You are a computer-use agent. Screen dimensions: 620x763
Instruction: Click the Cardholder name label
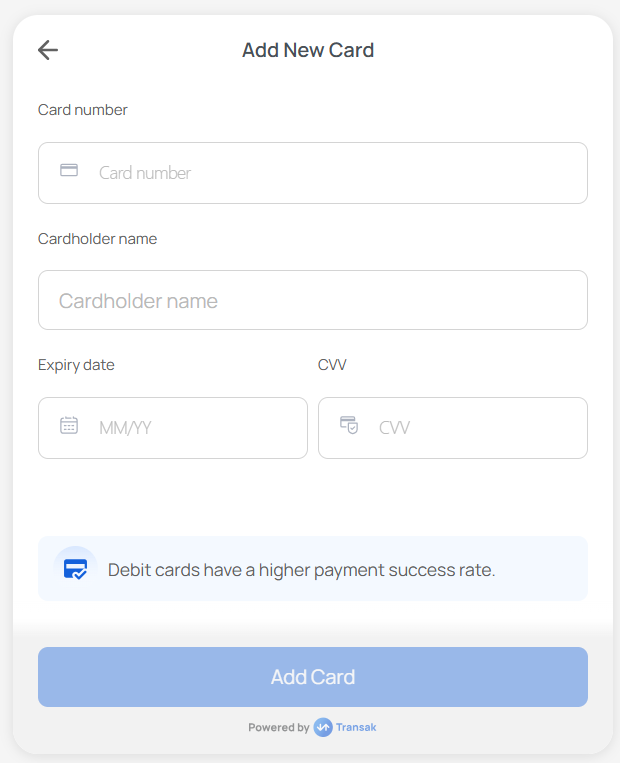tap(97, 239)
